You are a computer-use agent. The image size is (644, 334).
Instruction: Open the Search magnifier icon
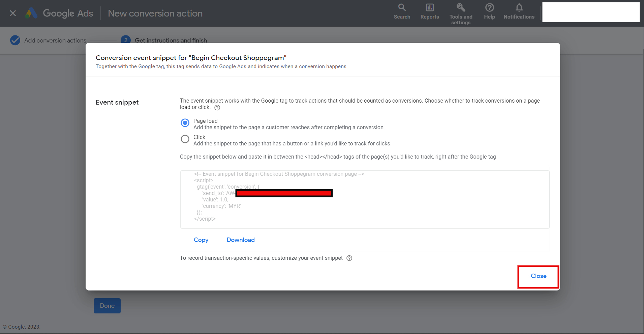[x=402, y=7]
